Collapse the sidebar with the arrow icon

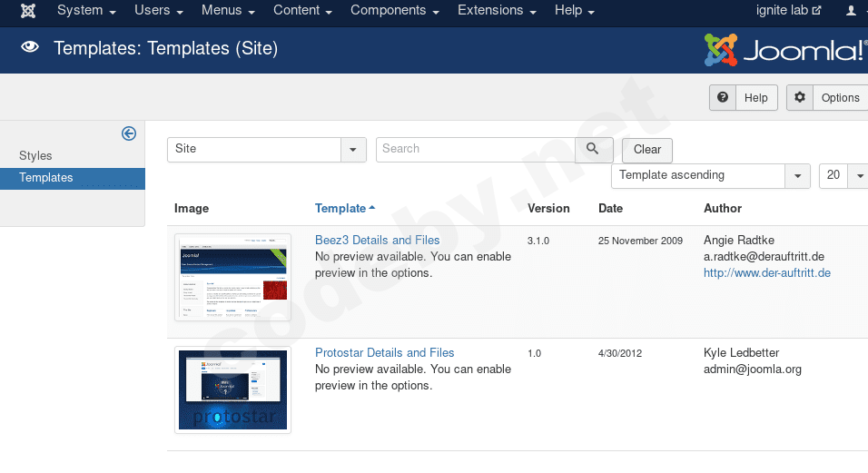[x=129, y=133]
